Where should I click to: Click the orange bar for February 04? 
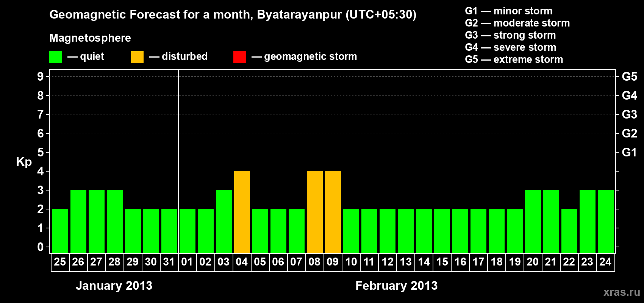coord(242,212)
